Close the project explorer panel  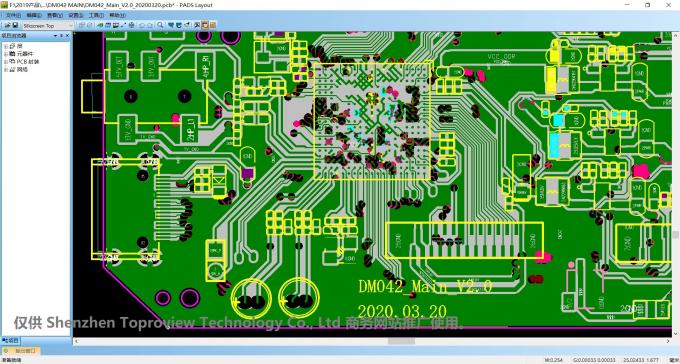(x=68, y=36)
